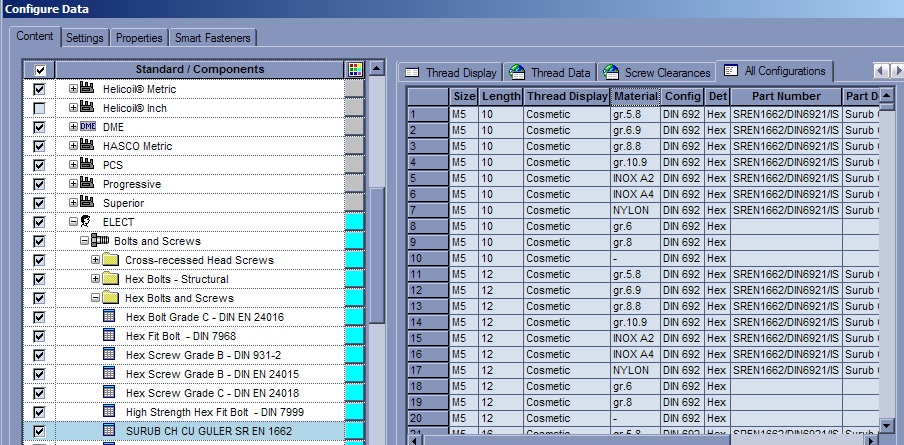Click the cyan swatch for ELECT row
Screen dimensions: 904x445
pyautogui.click(x=355, y=222)
